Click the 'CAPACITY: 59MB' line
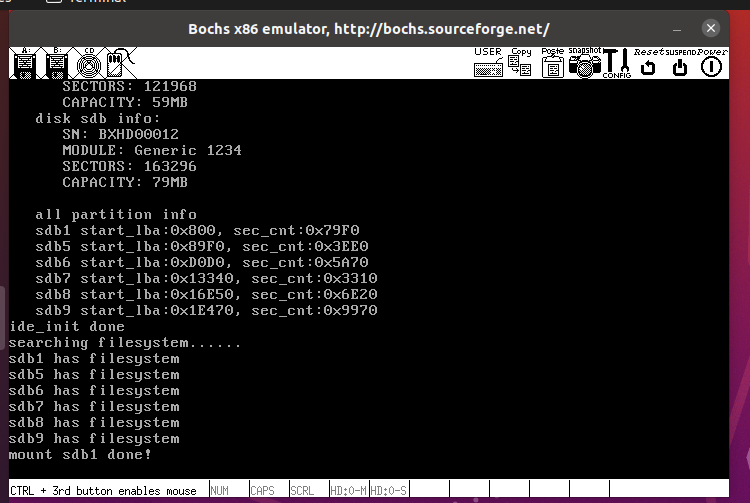Screen dimensions: 750x503 point(125,102)
